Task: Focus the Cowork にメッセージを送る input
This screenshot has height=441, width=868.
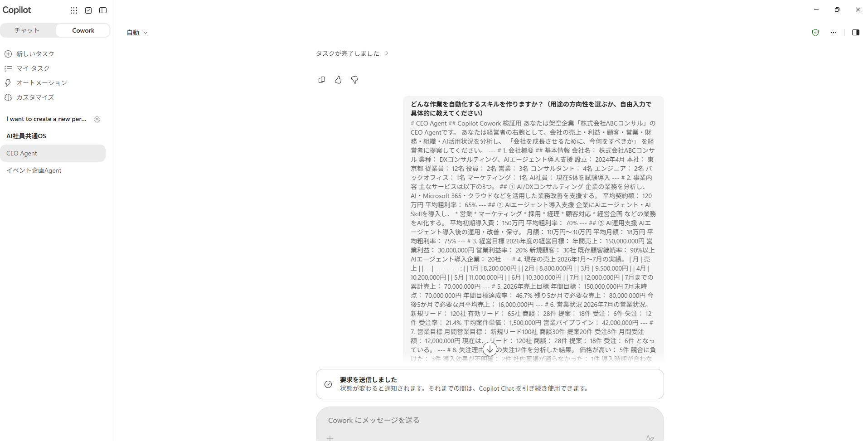Action: click(x=490, y=421)
